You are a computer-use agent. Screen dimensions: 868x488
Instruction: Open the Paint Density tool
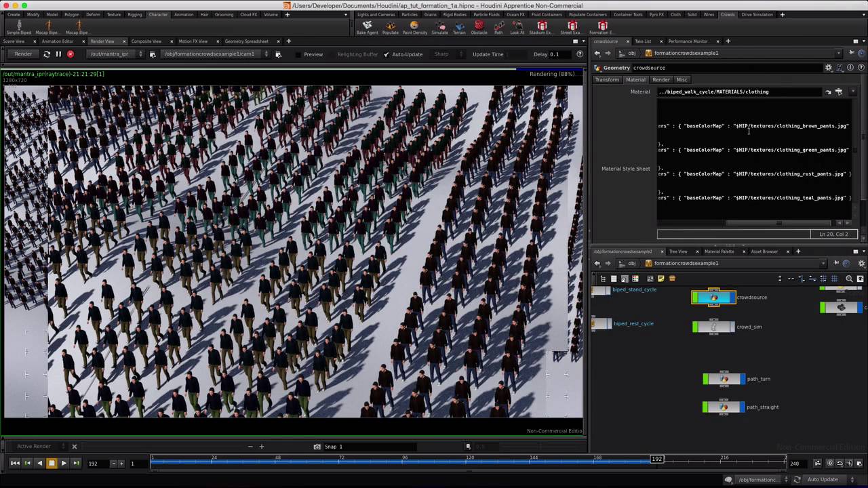[x=414, y=27]
